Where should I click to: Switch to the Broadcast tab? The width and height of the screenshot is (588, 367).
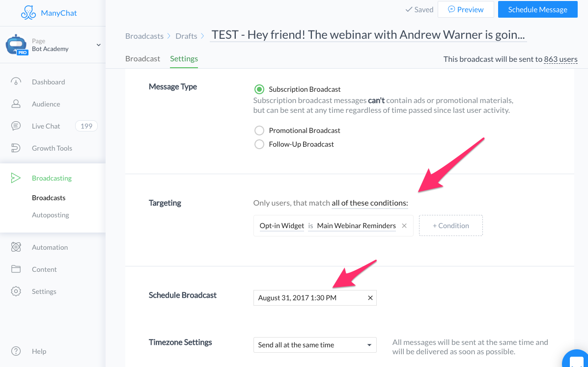(x=142, y=59)
